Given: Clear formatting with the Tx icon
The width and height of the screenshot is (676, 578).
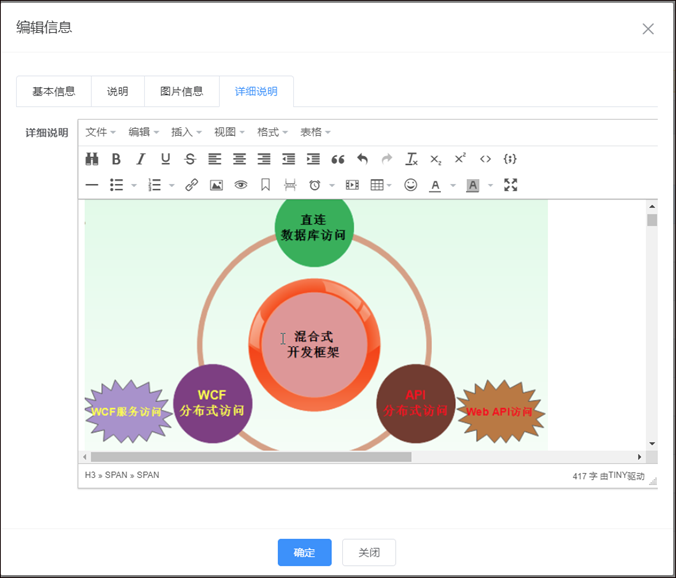Looking at the screenshot, I should 411,159.
